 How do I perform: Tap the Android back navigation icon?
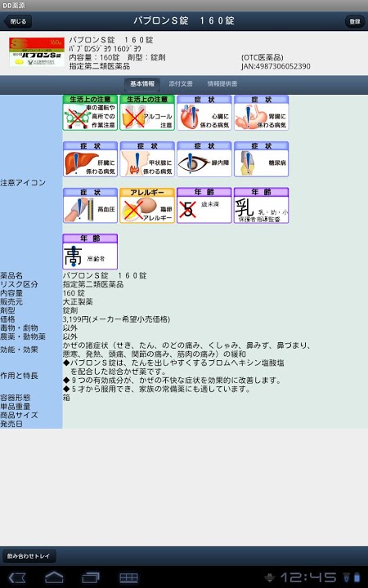tap(17, 577)
